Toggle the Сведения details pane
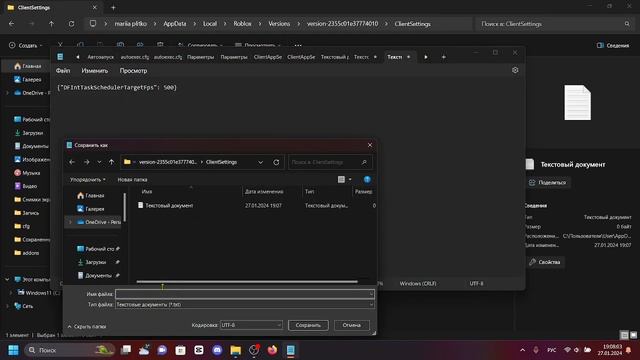The width and height of the screenshot is (640, 360). [613, 45]
